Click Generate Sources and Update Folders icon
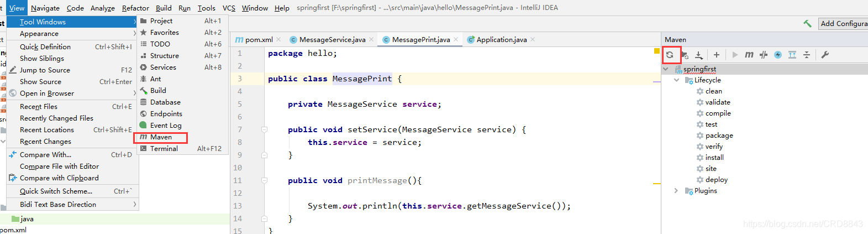The image size is (868, 234). 685,55
